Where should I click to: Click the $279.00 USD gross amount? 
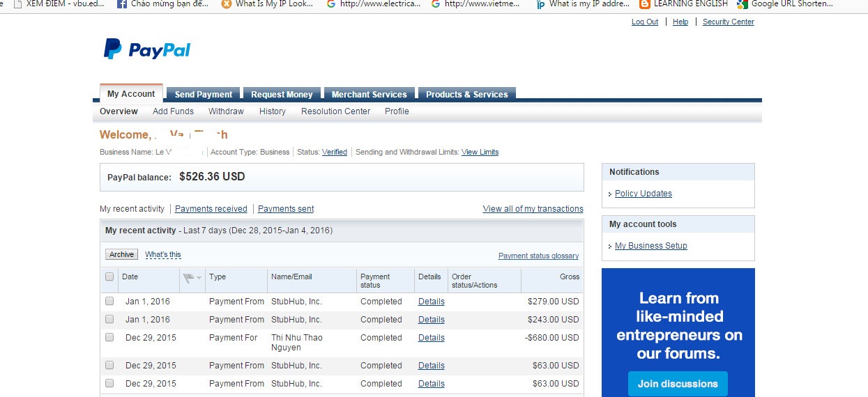pos(554,302)
